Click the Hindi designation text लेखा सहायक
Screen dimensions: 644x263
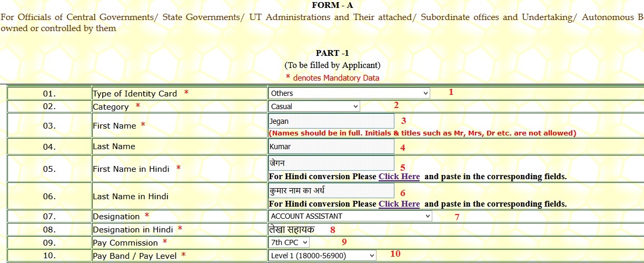coord(291,229)
